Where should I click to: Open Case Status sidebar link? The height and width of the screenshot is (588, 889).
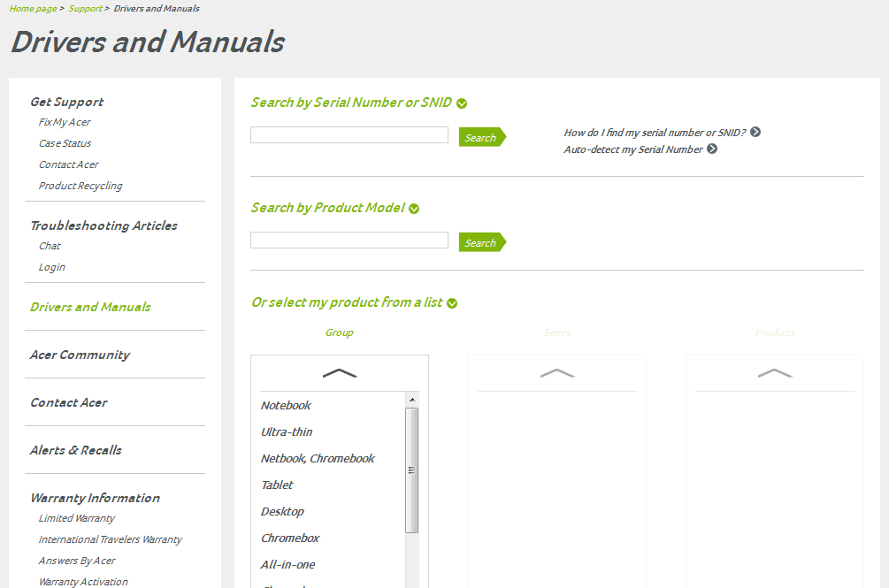pyautogui.click(x=65, y=143)
